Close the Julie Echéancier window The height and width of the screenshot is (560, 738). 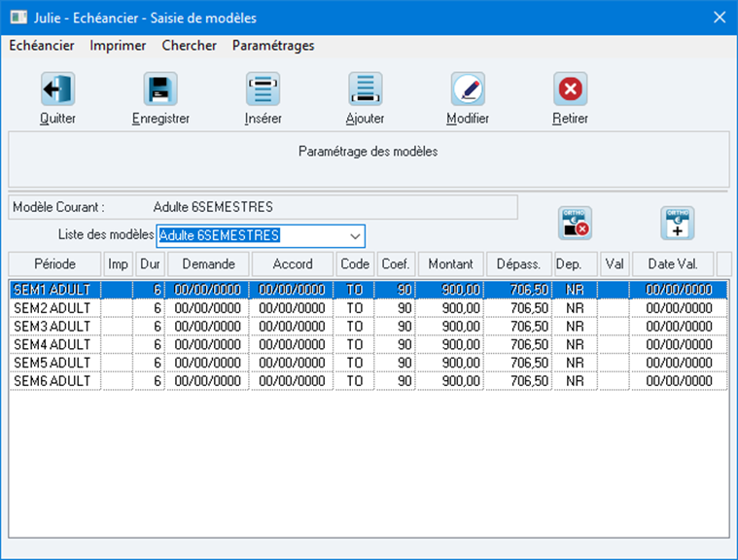(720, 17)
